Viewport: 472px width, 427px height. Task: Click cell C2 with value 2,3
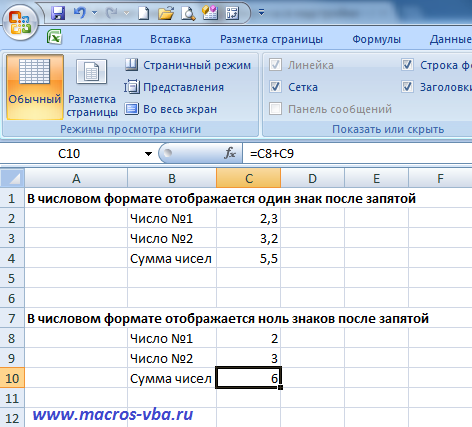point(249,219)
